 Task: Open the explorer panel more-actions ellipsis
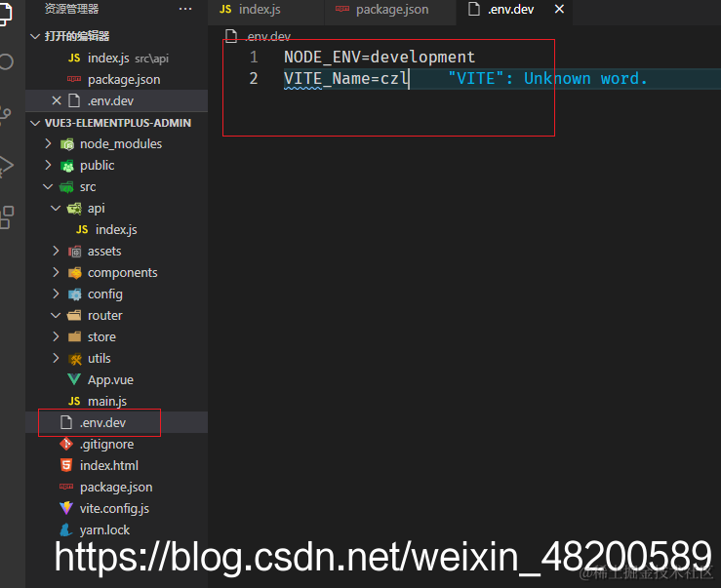185,9
